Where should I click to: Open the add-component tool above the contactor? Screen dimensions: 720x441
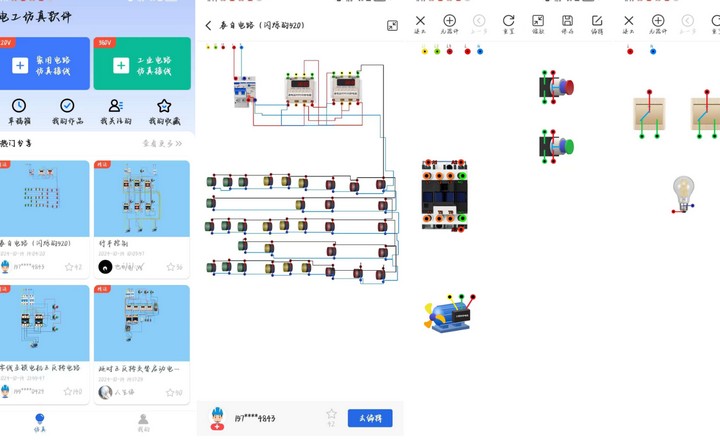coord(450,24)
